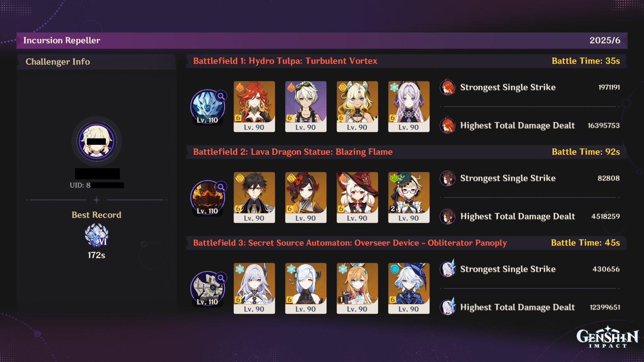Click avatar icon beside Strongest Single Strike 1971191
The width and height of the screenshot is (644, 362).
coord(448,87)
